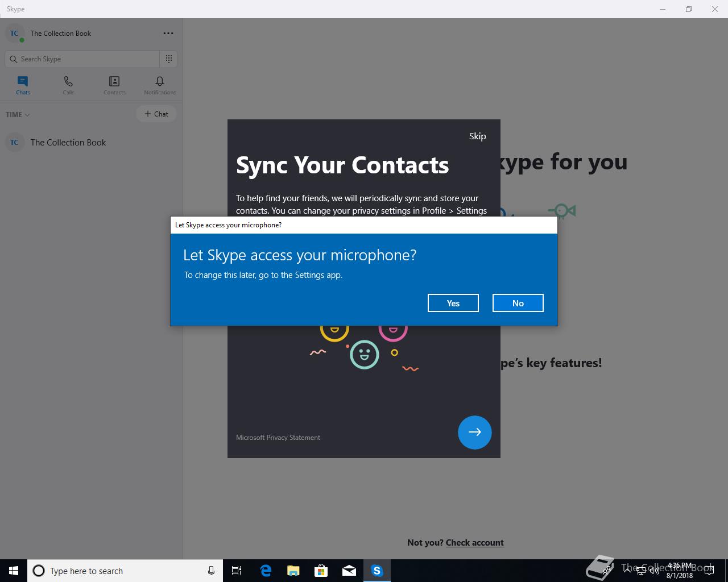Viewport: 728px width, 582px height.
Task: Open the More options ellipsis menu
Action: click(x=168, y=33)
